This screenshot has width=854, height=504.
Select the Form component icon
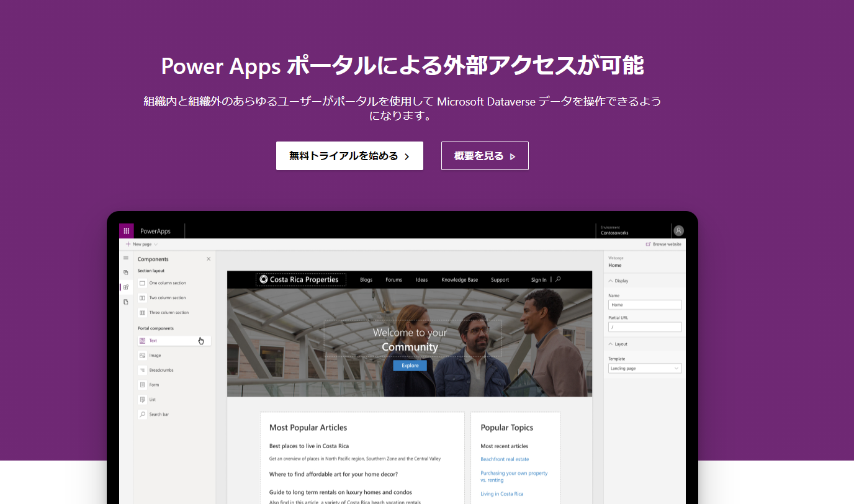(142, 385)
